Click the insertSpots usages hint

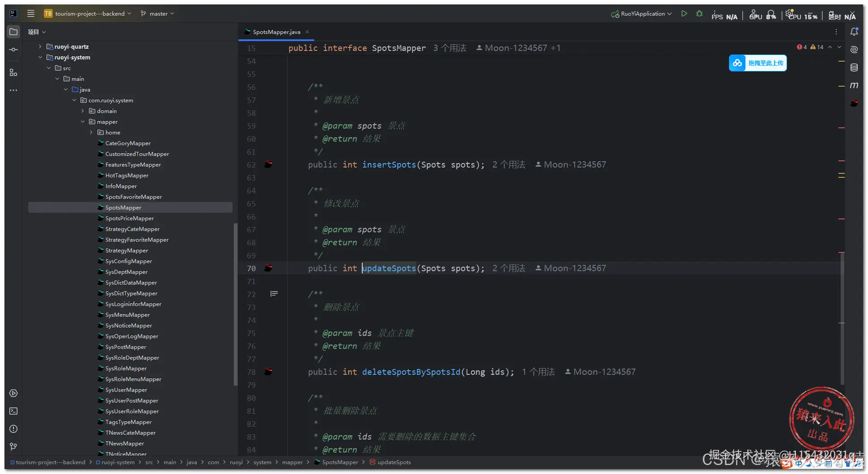[x=509, y=164]
